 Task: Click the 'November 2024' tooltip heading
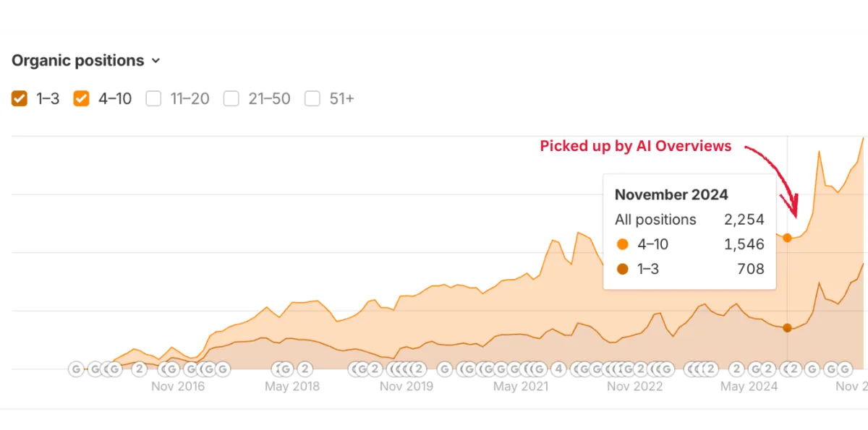tap(671, 194)
